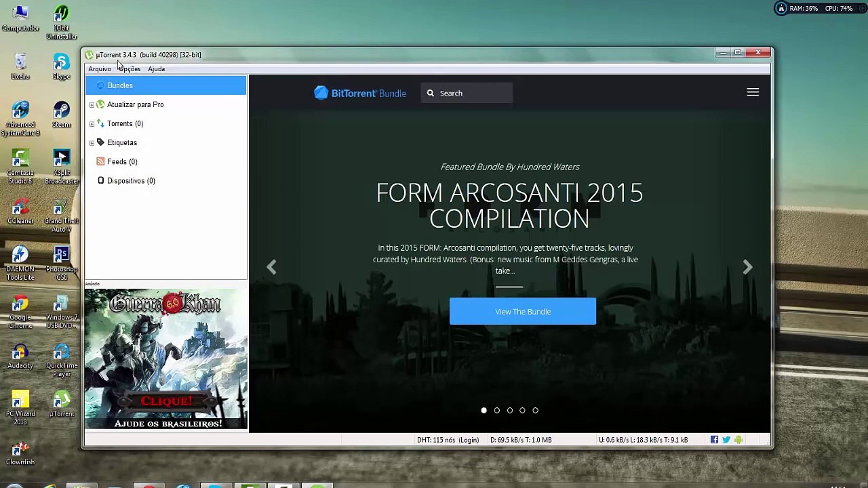
Task: Open XSplit Broadcaster desktop icon
Action: point(61,167)
